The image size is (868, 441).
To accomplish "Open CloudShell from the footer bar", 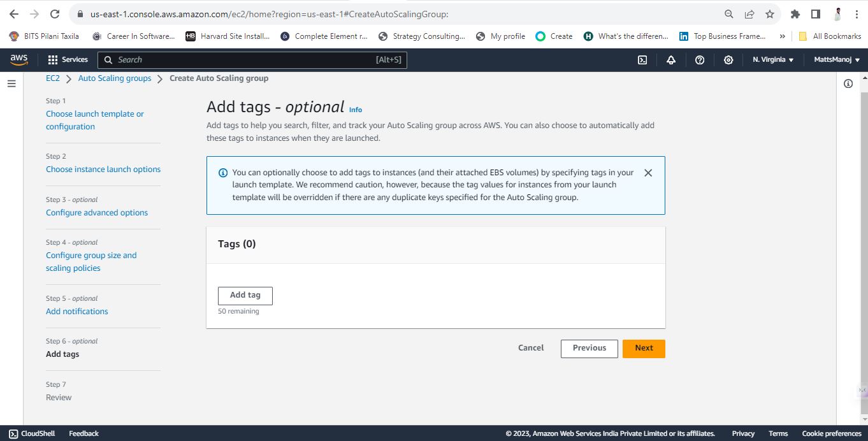I will (32, 433).
